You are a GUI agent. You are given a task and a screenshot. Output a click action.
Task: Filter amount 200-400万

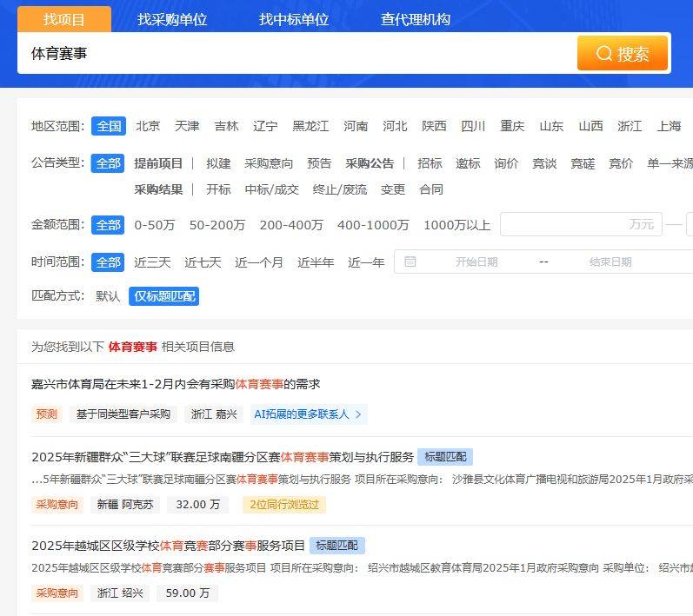pyautogui.click(x=291, y=225)
